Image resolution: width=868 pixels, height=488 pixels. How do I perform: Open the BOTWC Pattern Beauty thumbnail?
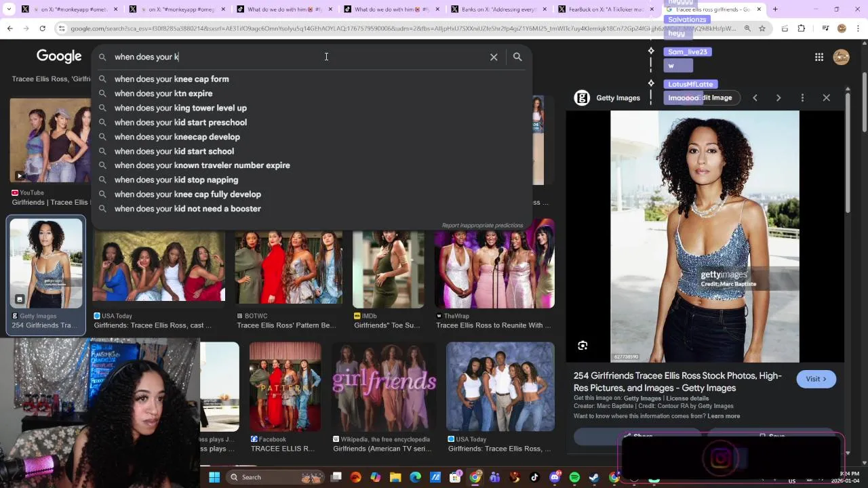click(289, 266)
